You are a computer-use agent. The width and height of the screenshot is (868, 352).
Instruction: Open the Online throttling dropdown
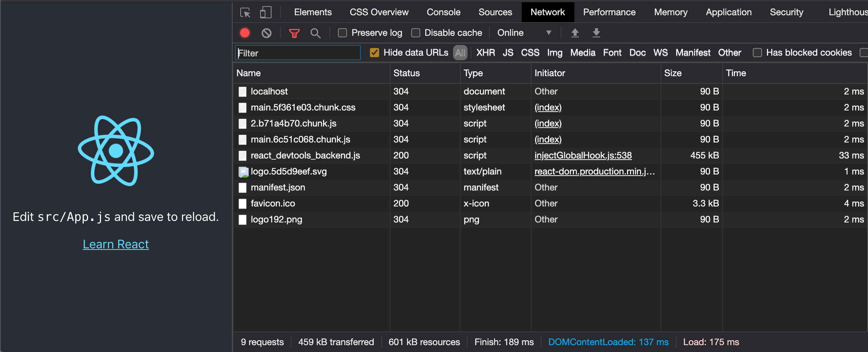coord(524,33)
